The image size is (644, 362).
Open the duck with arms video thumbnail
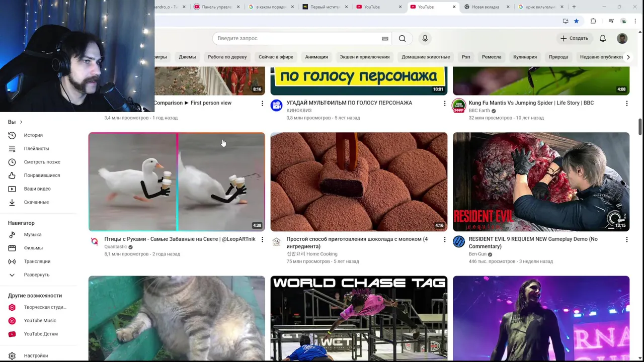point(177,182)
